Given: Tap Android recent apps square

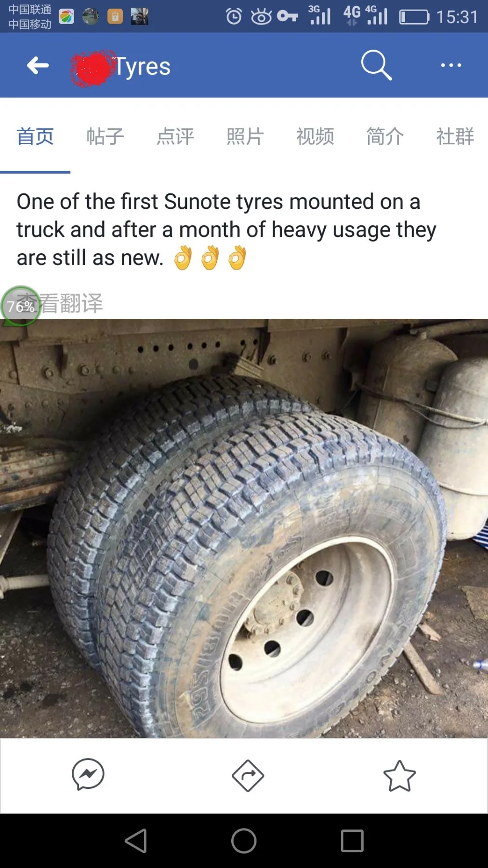Looking at the screenshot, I should pos(352,841).
